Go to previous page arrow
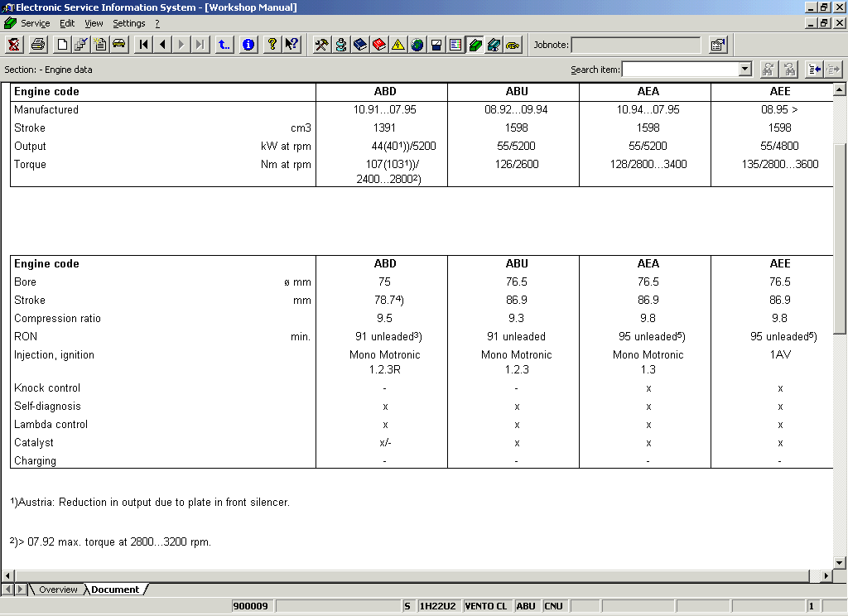This screenshot has height=616, width=848. [x=162, y=45]
